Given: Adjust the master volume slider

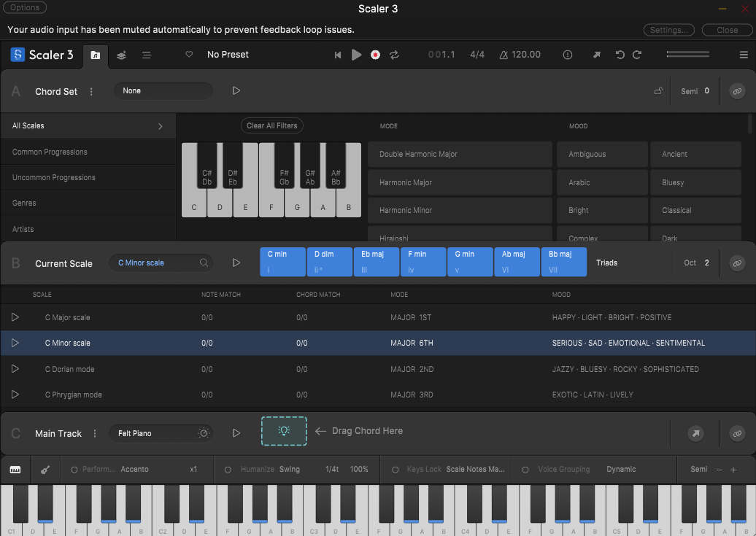Looking at the screenshot, I should point(687,55).
